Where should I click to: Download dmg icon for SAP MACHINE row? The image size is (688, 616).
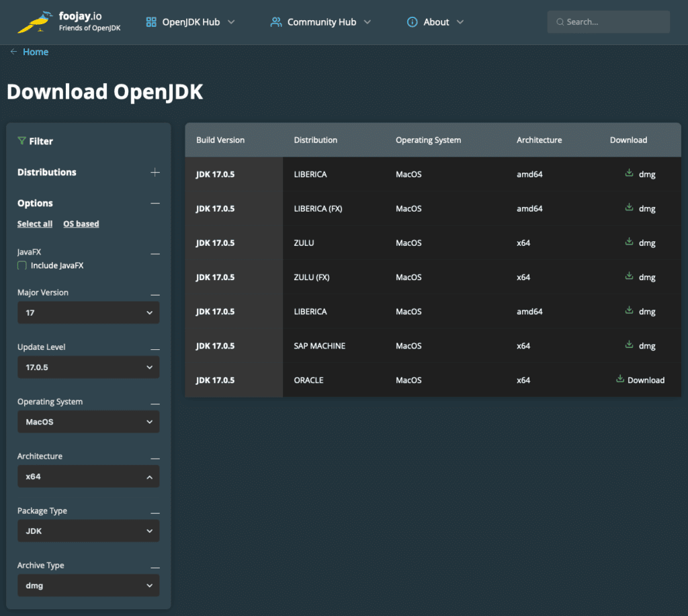[629, 345]
